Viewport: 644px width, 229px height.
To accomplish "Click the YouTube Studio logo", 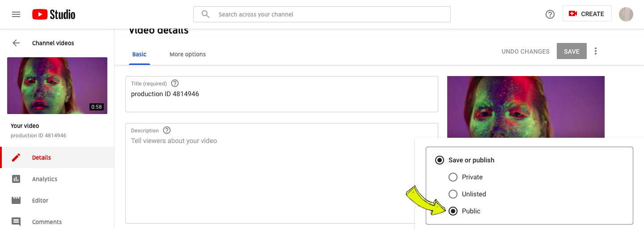I will [54, 14].
